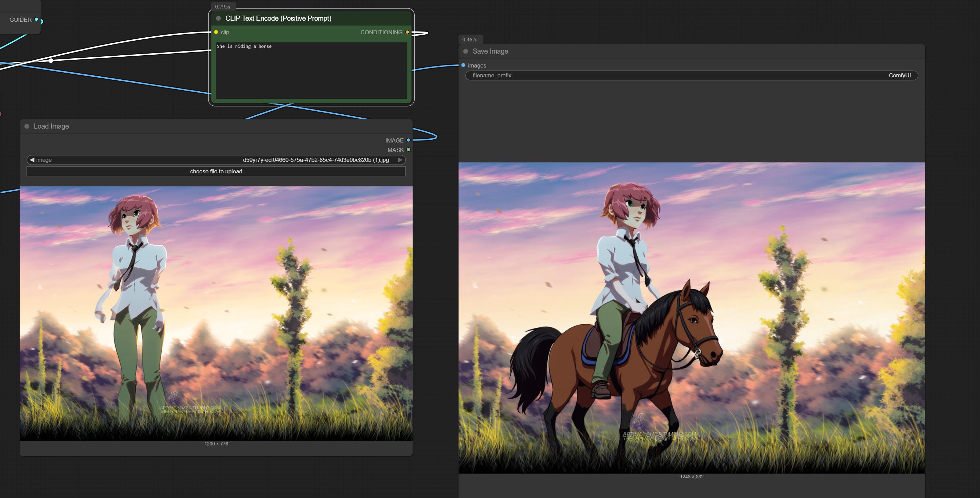Click the GUIDER label
Viewport: 980px width, 498px height.
click(x=21, y=20)
